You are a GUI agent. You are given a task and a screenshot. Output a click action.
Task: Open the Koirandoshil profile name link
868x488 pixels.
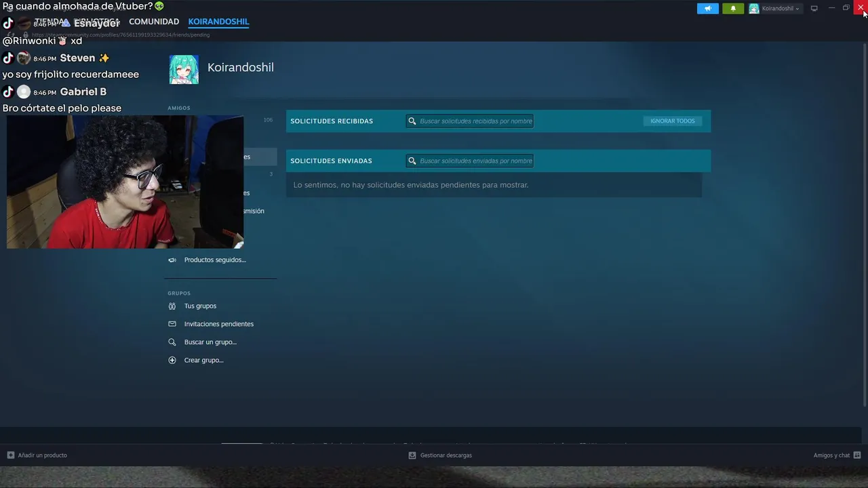(x=241, y=67)
